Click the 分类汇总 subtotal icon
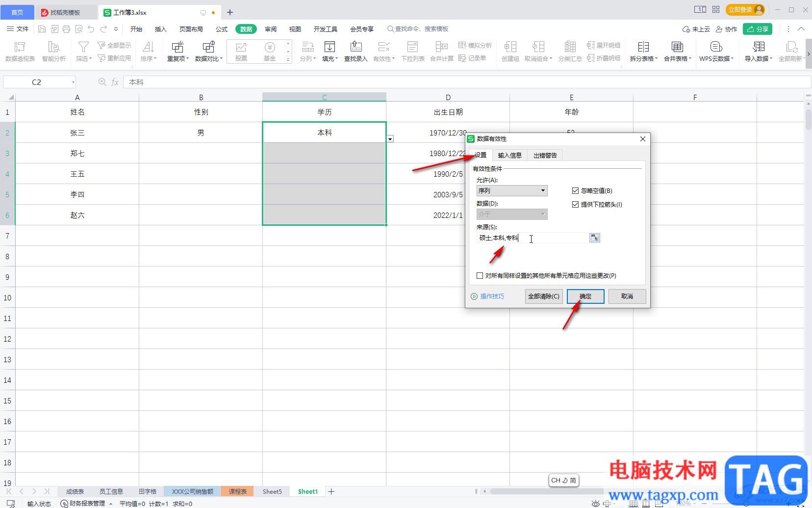This screenshot has width=812, height=508. (x=570, y=52)
